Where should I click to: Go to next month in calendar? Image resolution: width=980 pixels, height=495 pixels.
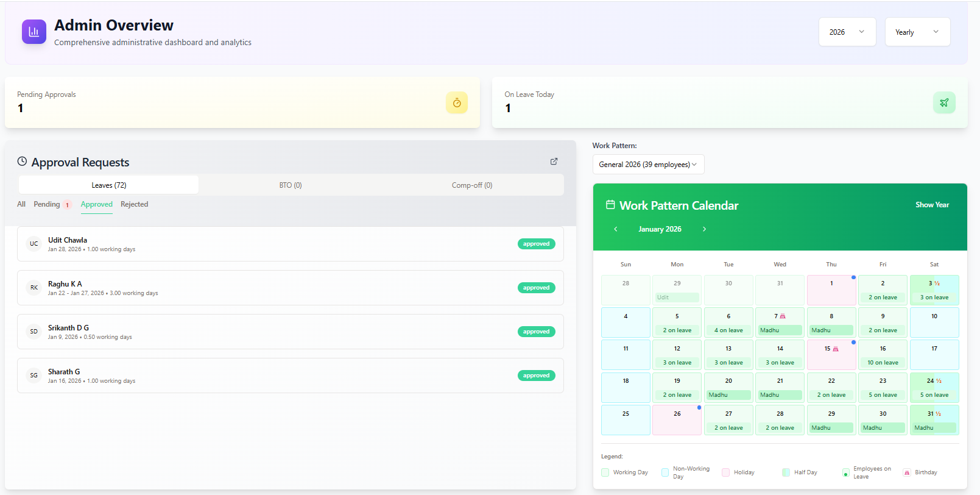[x=704, y=229]
